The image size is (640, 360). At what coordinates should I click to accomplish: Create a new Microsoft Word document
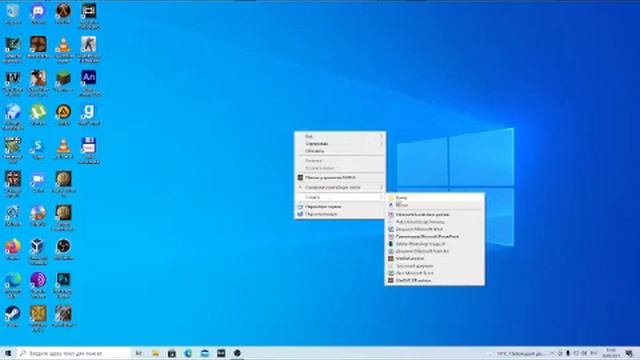click(435, 229)
